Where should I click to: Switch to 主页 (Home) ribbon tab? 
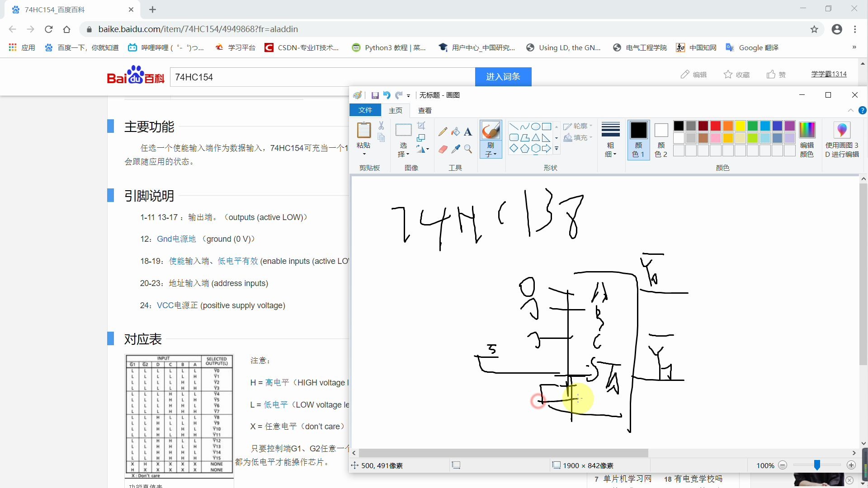coord(395,110)
